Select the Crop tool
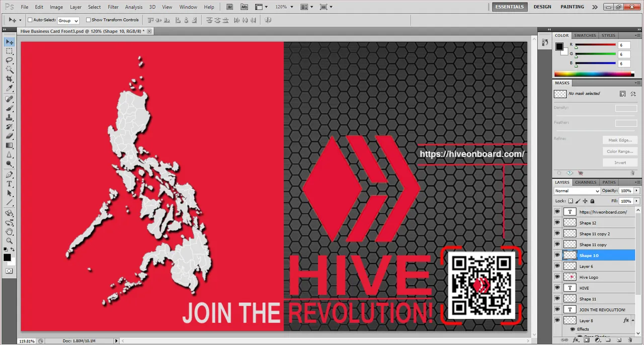Screen dimensions: 644x345 (10, 79)
